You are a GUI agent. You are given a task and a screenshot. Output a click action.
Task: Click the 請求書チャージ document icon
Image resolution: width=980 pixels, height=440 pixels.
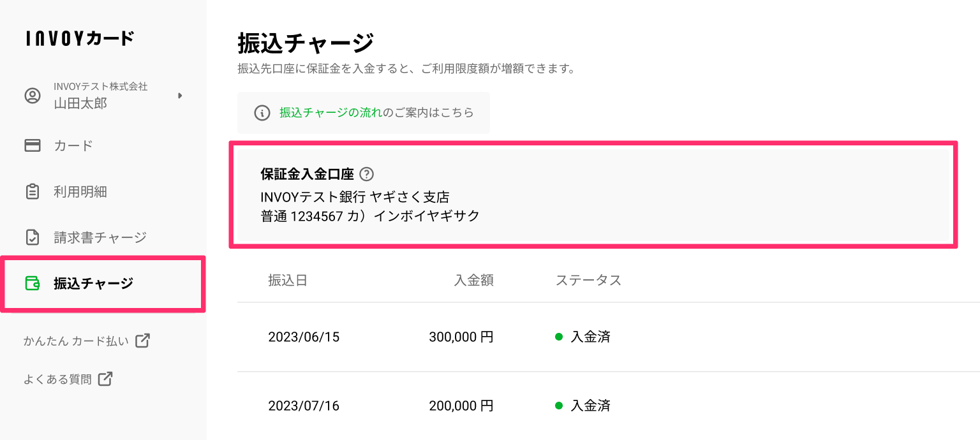click(32, 237)
